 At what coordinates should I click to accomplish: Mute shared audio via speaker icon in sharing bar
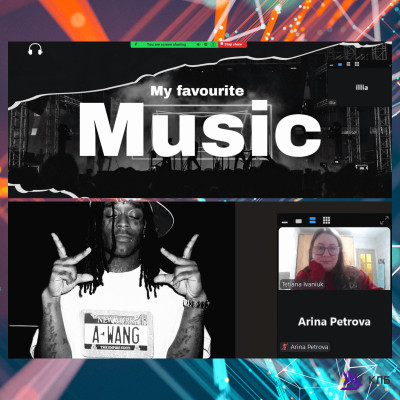198,44
